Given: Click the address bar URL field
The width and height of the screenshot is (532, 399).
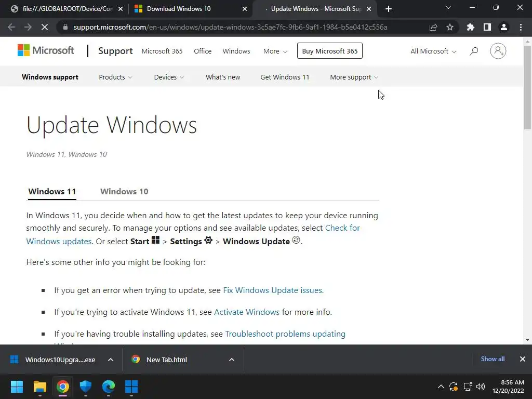Looking at the screenshot, I should tap(230, 27).
